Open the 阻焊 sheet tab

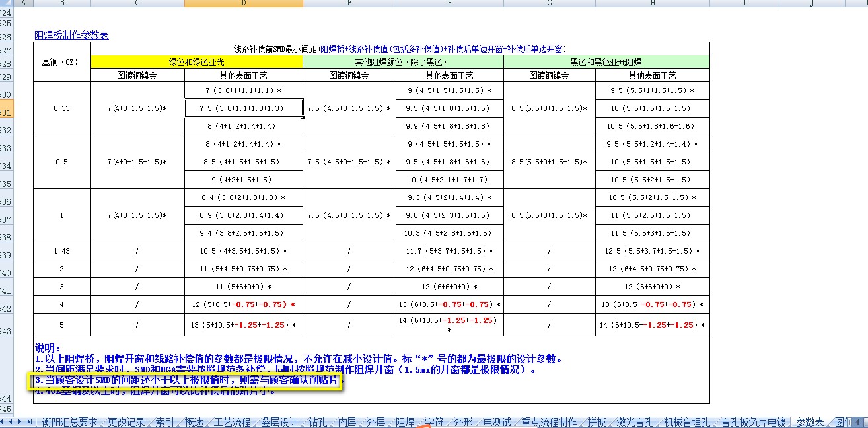[405, 422]
